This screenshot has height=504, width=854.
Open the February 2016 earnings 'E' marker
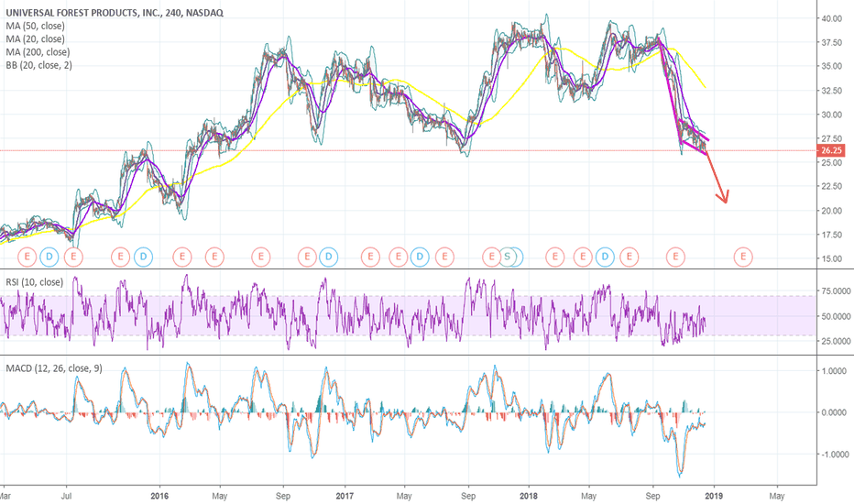point(182,256)
